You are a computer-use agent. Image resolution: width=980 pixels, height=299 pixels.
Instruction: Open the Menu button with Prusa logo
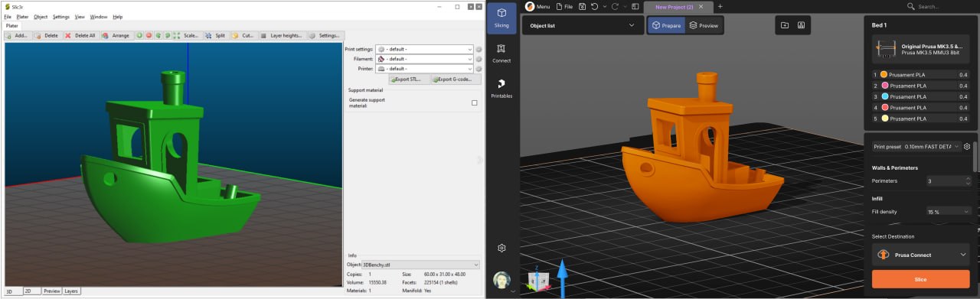[537, 6]
